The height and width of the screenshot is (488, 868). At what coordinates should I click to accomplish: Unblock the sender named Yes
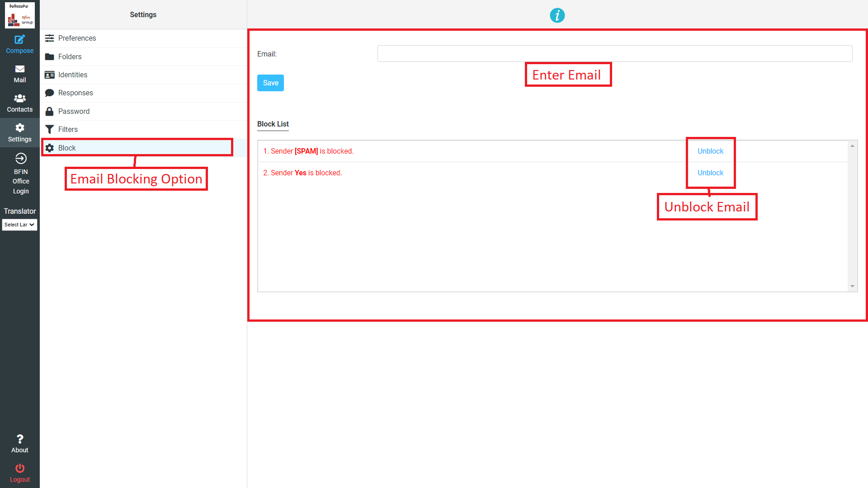tap(710, 173)
